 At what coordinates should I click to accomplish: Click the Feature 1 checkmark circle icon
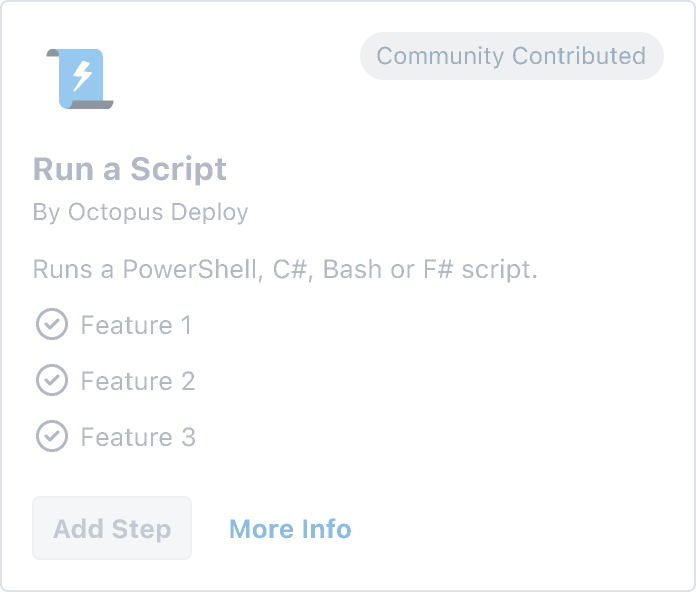(x=51, y=325)
